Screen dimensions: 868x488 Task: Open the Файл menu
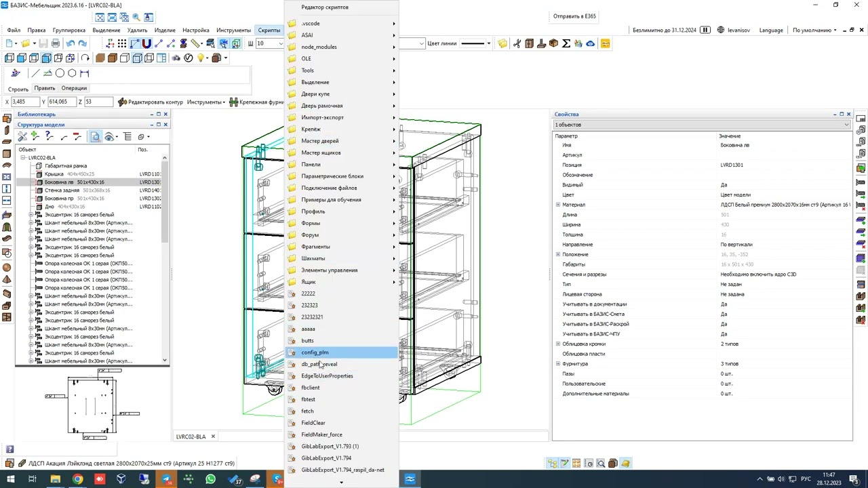tap(14, 30)
